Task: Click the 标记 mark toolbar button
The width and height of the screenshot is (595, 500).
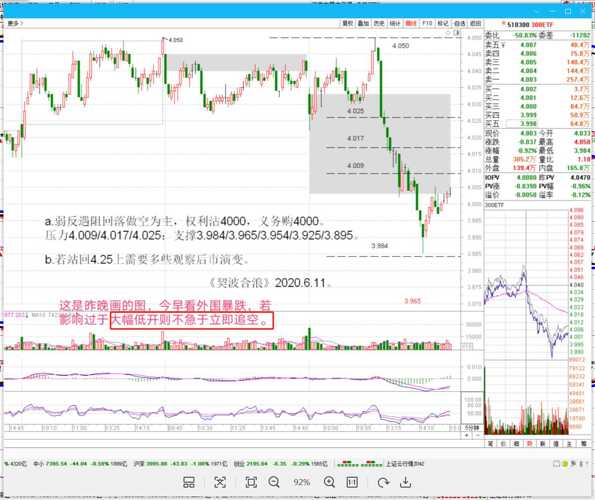Action: click(443, 24)
